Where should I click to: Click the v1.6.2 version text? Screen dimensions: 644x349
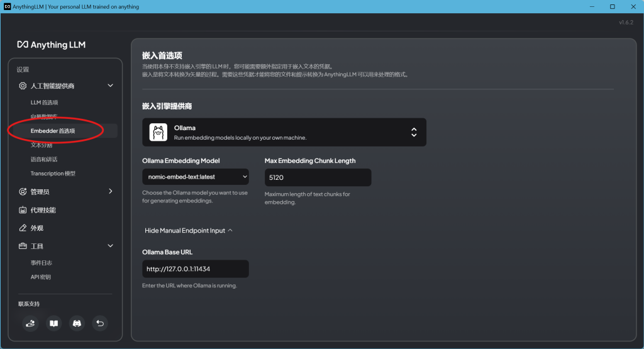click(x=626, y=22)
